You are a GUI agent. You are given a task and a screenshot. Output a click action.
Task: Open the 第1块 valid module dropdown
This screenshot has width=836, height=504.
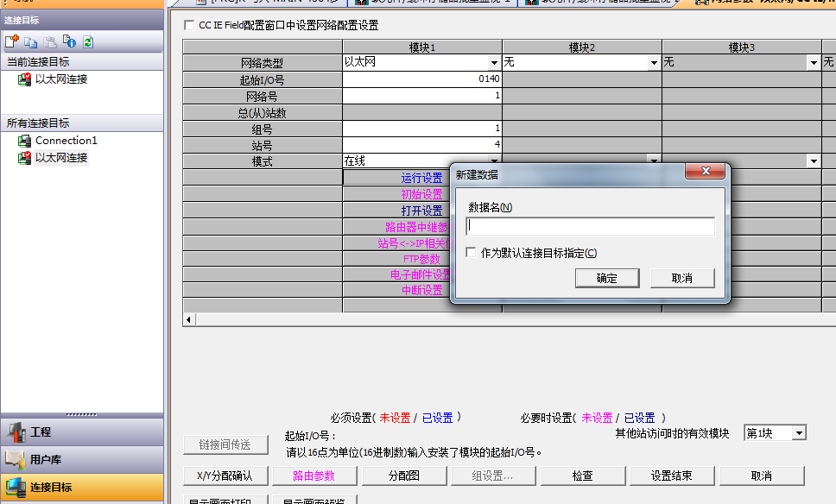click(x=799, y=433)
